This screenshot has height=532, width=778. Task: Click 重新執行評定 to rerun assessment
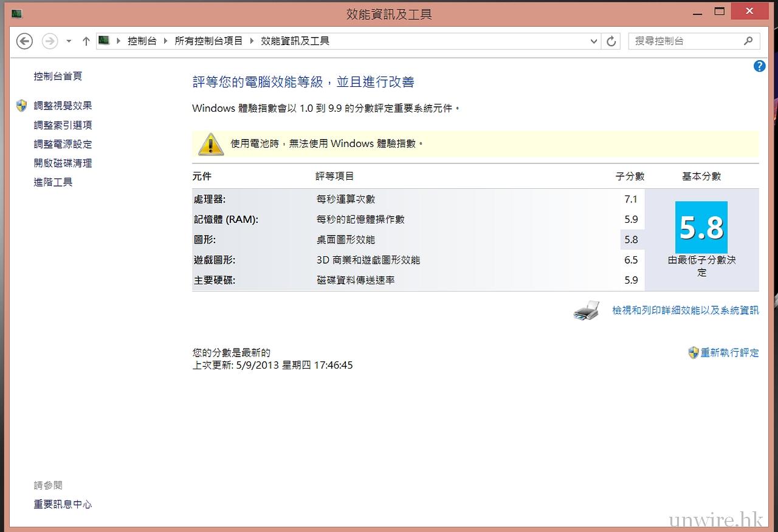(x=729, y=353)
